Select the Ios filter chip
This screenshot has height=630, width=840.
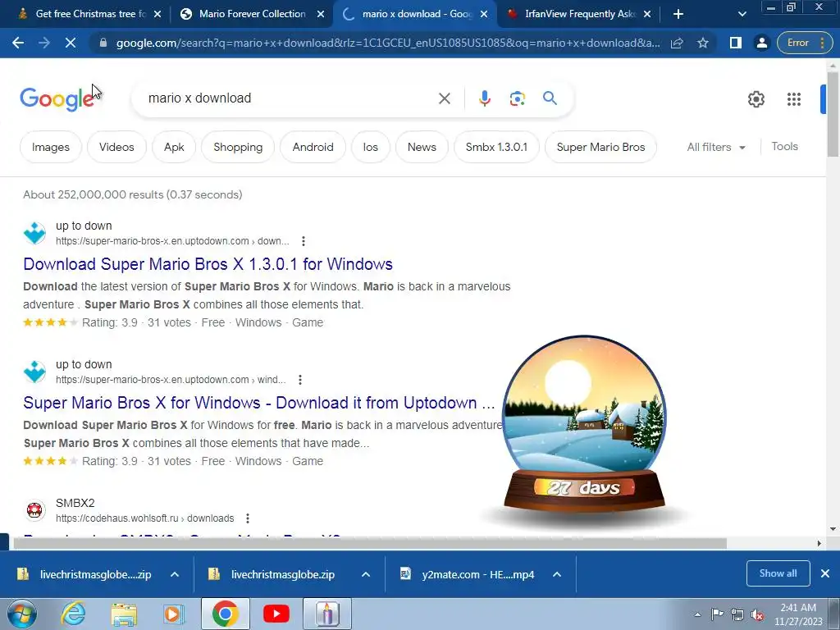click(x=370, y=147)
